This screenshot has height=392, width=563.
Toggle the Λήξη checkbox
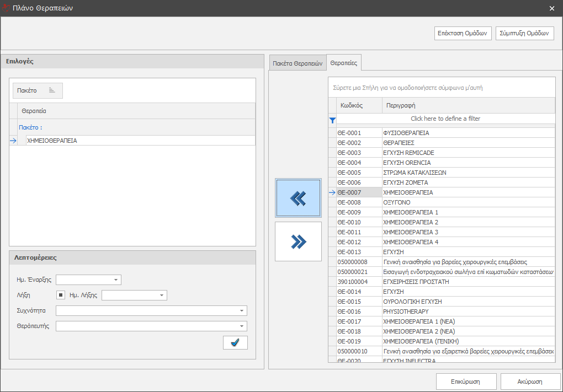pyautogui.click(x=61, y=295)
